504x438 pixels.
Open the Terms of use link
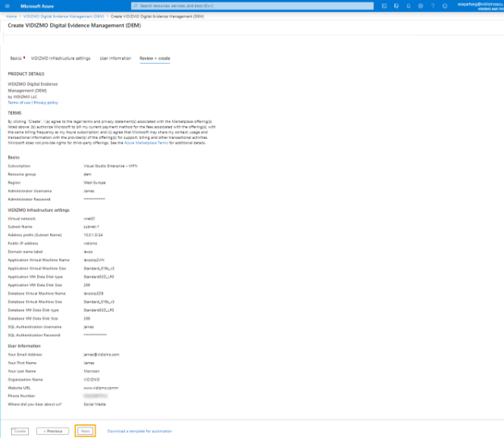[x=19, y=103]
